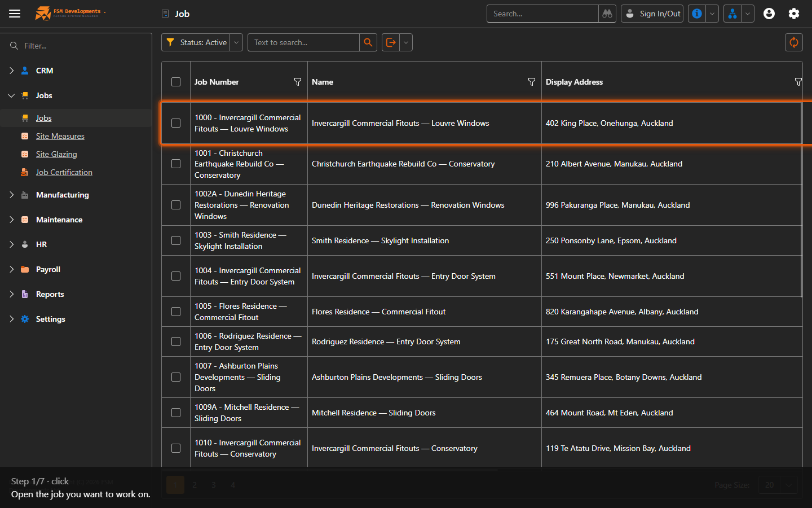Expand the CRM tree section

click(x=11, y=71)
